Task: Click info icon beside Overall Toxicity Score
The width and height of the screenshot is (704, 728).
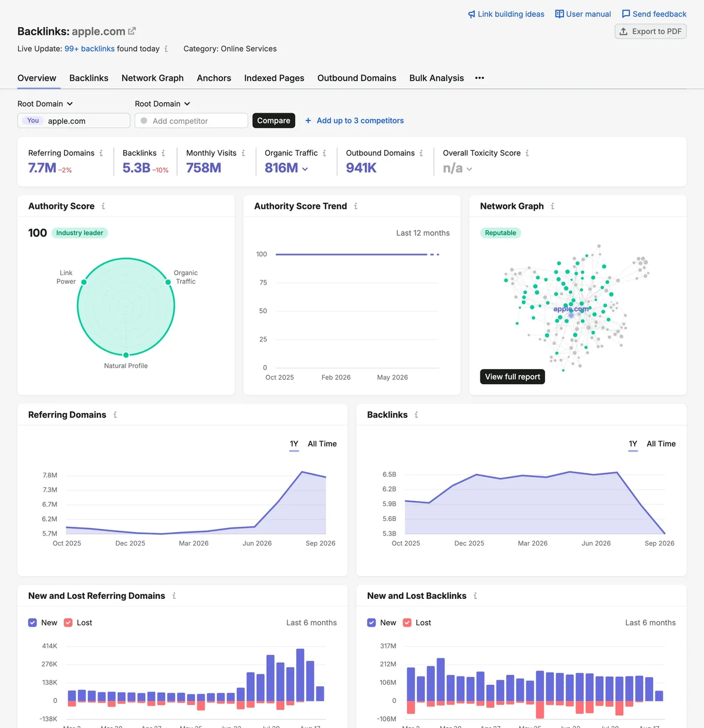Action: click(x=527, y=153)
